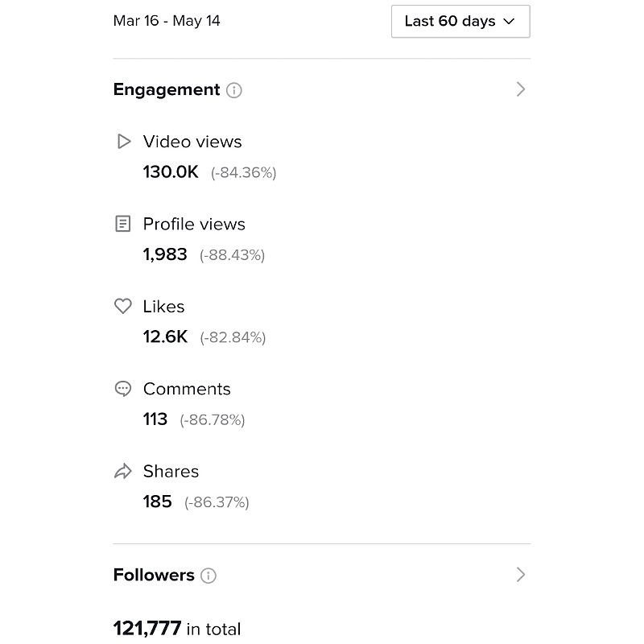
Task: Expand the Engagement section chevron
Action: pos(520,89)
